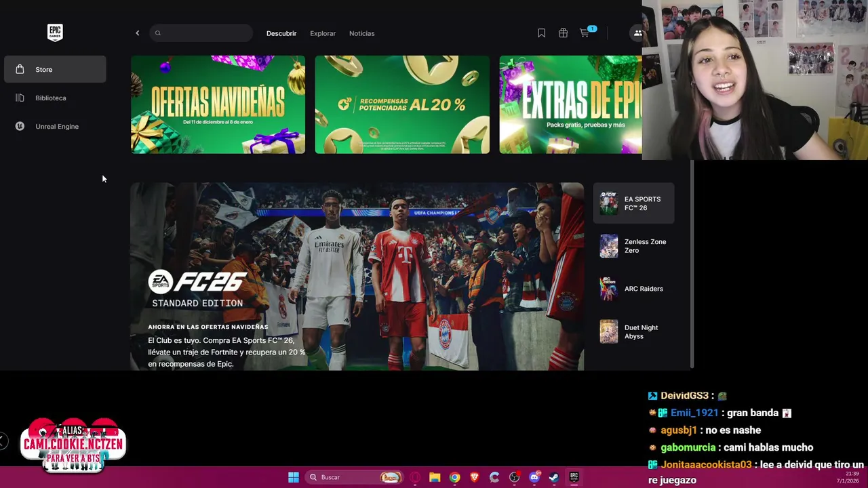
Task: Open the EA Sports FC 26 featured banner
Action: point(357,277)
